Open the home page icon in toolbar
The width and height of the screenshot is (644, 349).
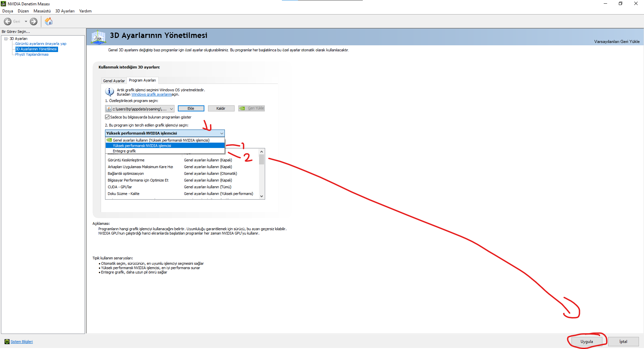click(49, 21)
